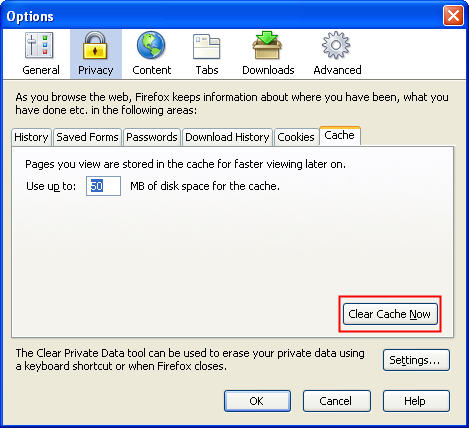Click the Options title bar

[220, 16]
